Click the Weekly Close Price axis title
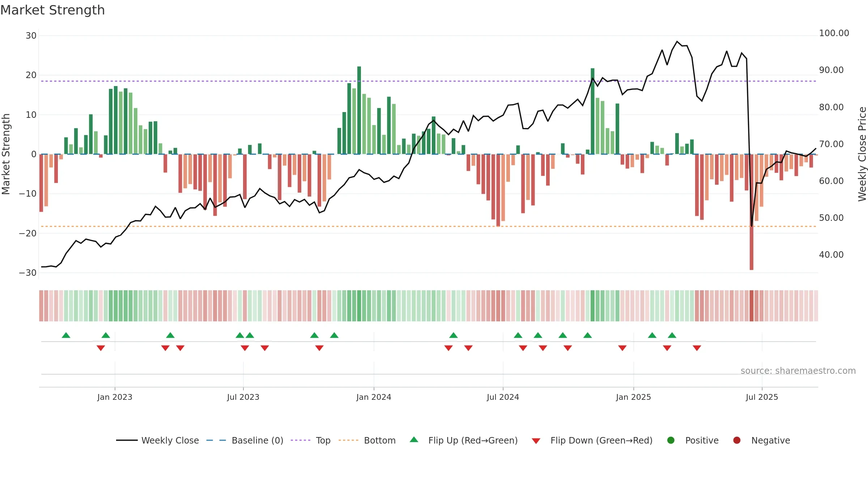Screen dimensions: 868x488 (x=862, y=154)
